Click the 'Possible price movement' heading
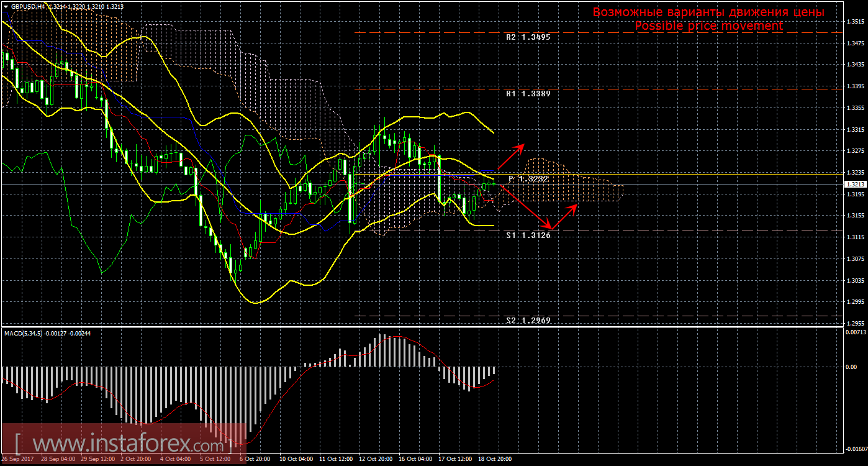 [708, 26]
